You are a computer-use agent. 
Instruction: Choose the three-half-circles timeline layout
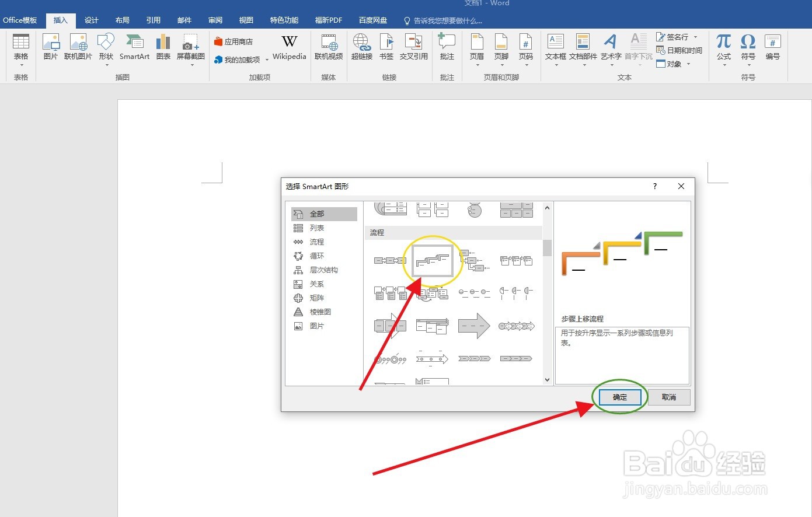(x=516, y=292)
